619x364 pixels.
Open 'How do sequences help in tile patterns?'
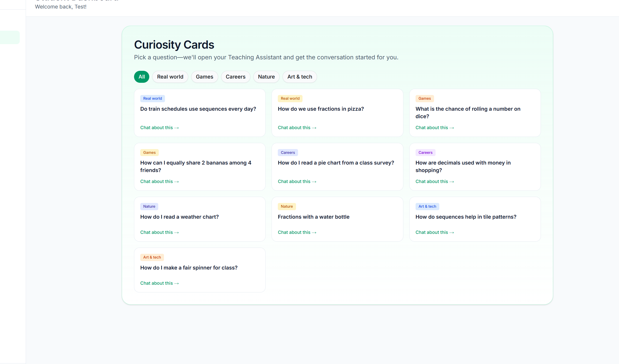[x=466, y=217]
